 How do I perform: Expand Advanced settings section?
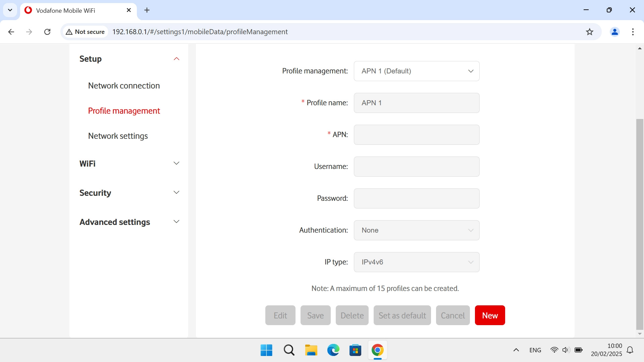coord(176,222)
